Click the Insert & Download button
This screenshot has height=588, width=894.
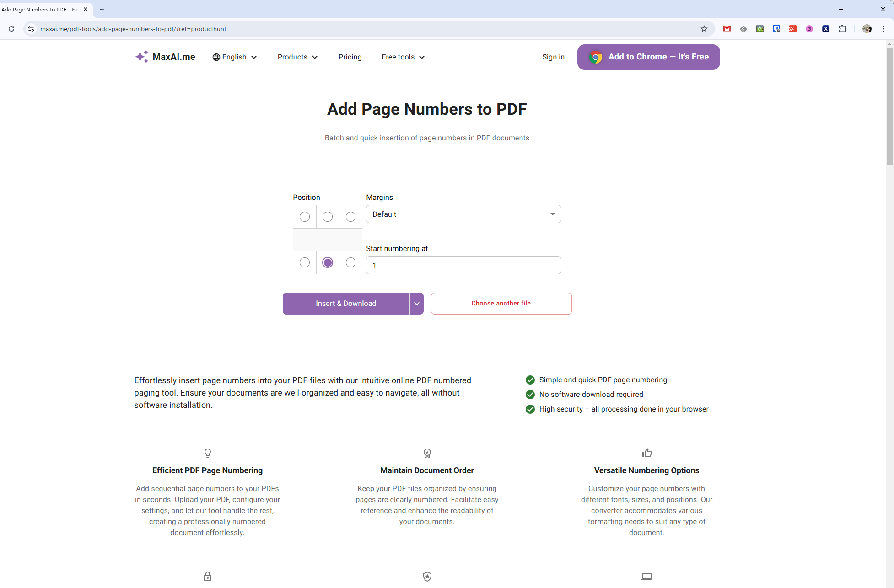(x=346, y=304)
